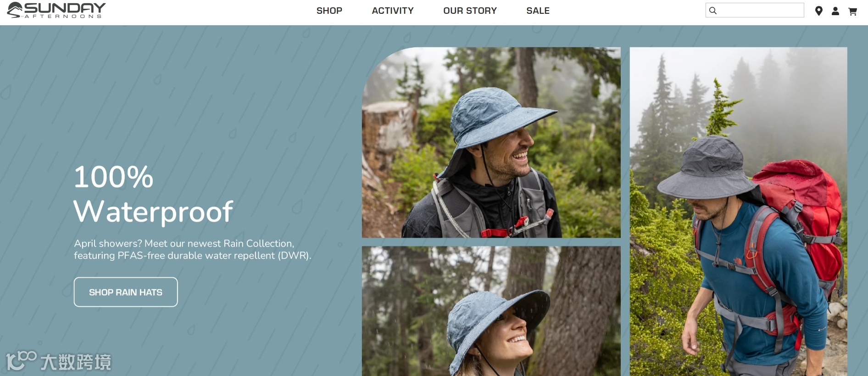Open the store locator pin icon
The width and height of the screenshot is (868, 376).
(818, 11)
